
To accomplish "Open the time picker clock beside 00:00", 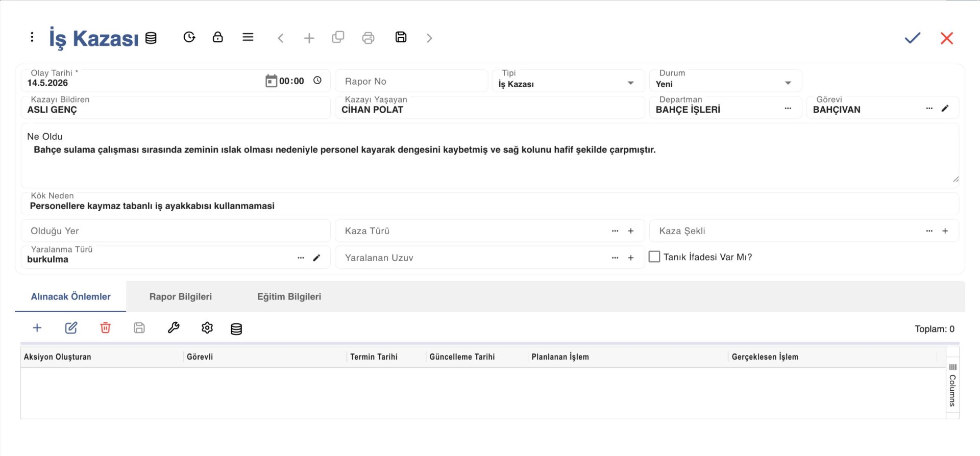I will [317, 81].
